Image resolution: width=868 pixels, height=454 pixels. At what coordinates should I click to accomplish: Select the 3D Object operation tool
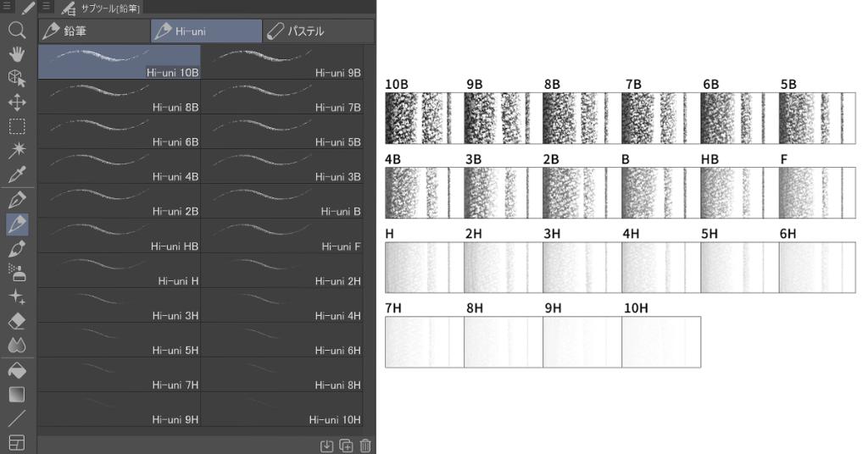[17, 79]
